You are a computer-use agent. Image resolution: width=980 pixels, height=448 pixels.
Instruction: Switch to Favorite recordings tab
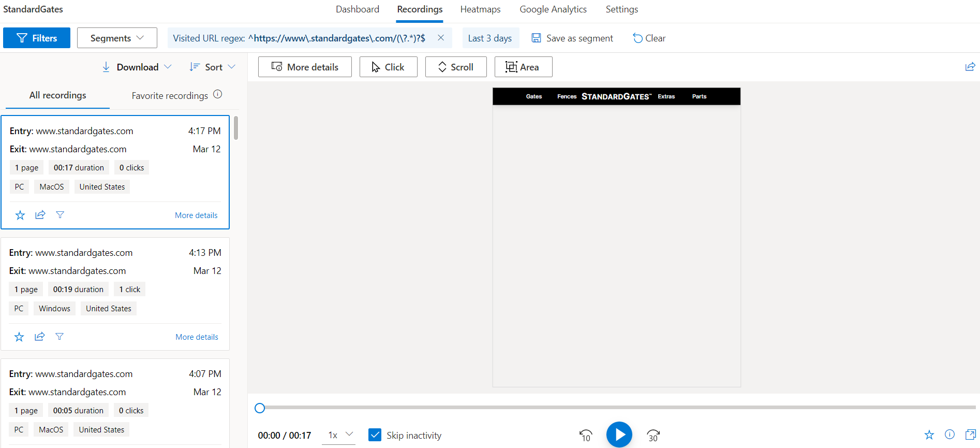(170, 96)
